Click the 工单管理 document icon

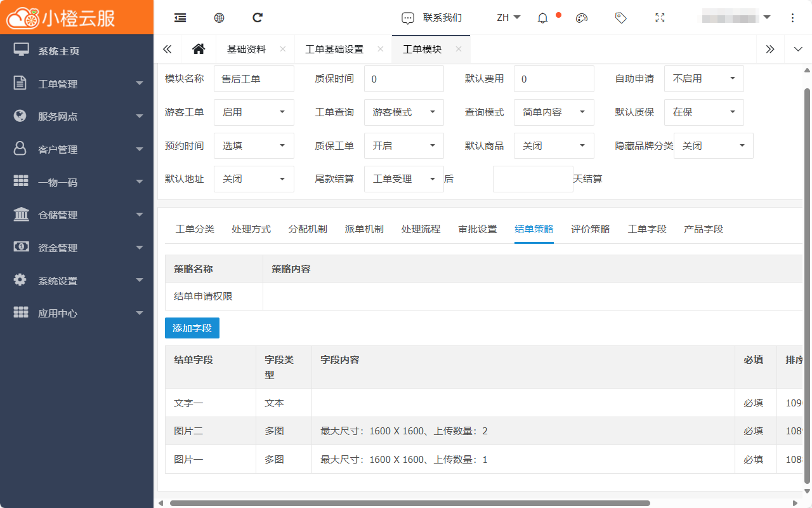tap(21, 83)
